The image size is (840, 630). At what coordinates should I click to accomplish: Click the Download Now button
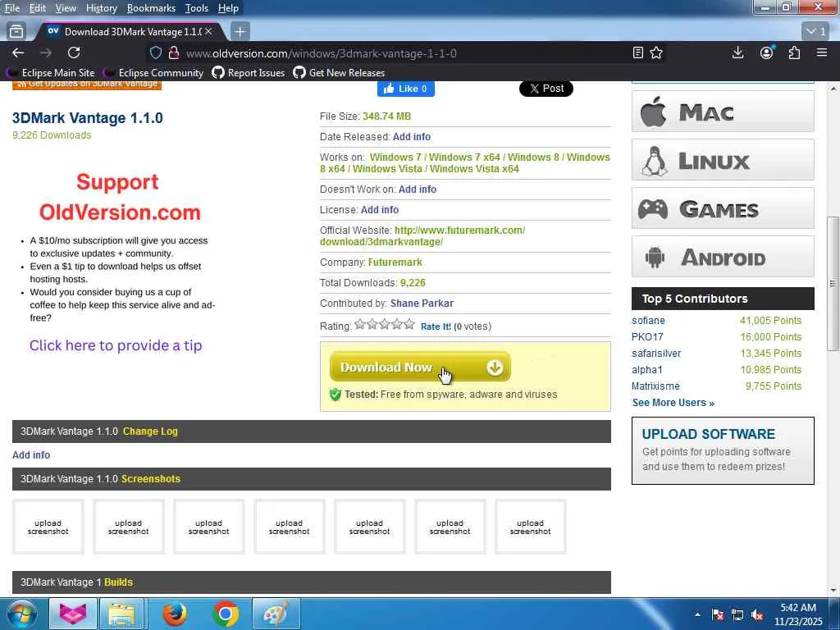[x=420, y=367]
